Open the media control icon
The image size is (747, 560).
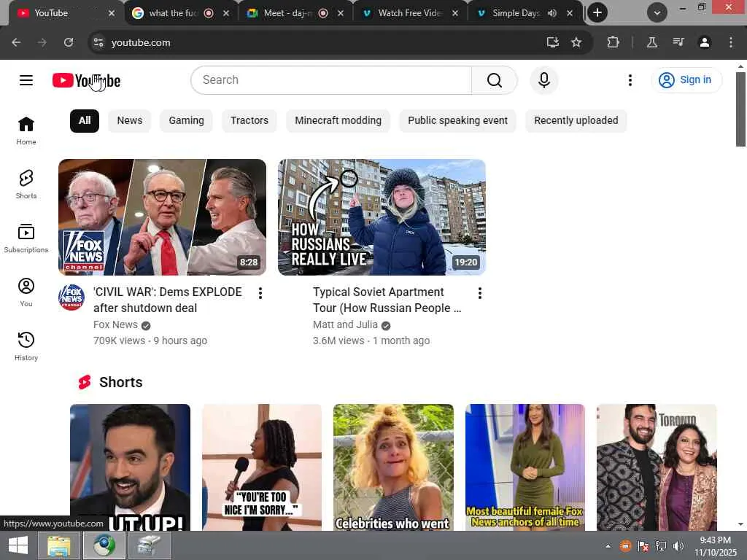[678, 42]
